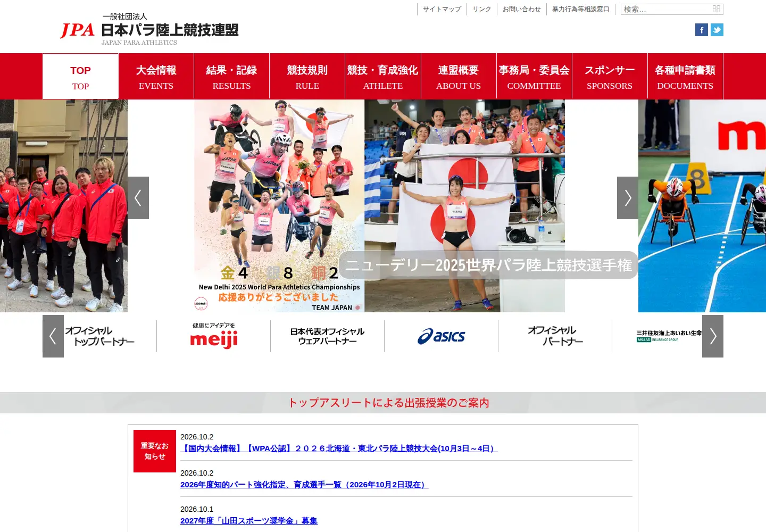The image size is (766, 532).
Task: Click the ニューデリー2025世界パラ陸上競技選手権 caption
Action: 488,265
